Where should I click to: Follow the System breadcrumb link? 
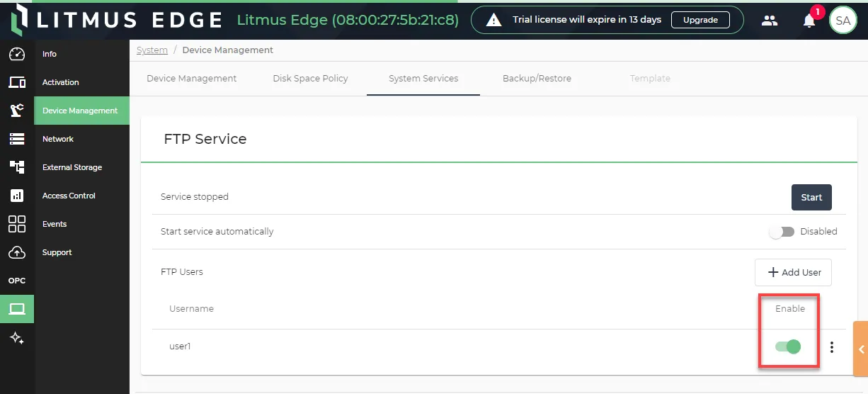(x=152, y=50)
